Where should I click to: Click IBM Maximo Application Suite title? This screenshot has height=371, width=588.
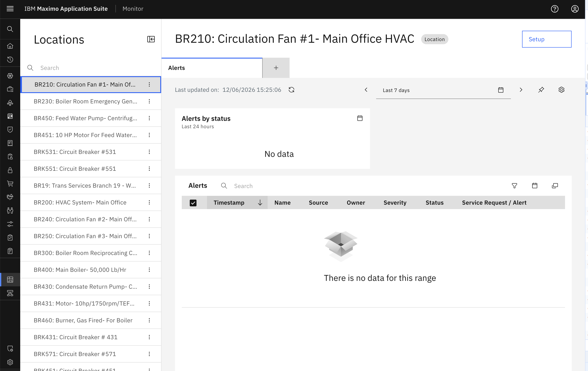click(66, 9)
